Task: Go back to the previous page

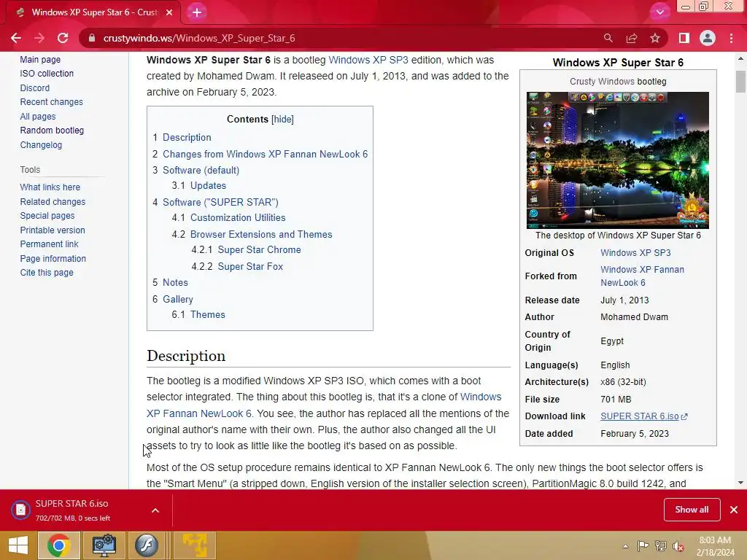Action: pos(16,38)
